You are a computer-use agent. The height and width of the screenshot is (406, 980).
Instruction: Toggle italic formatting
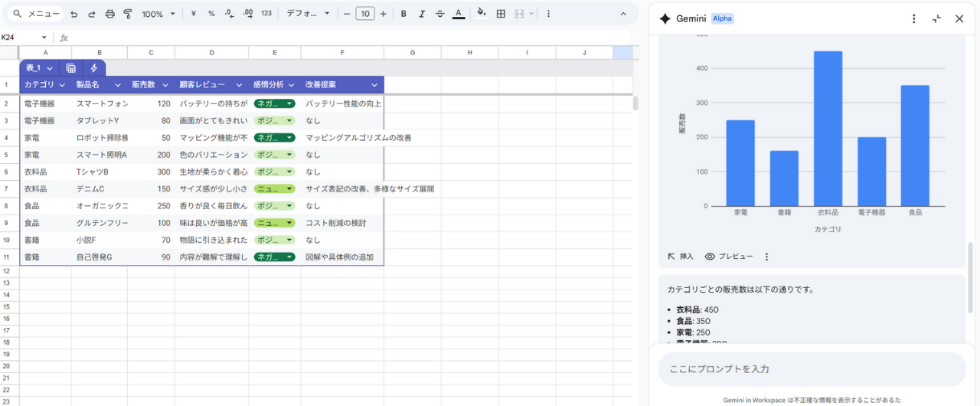click(421, 14)
